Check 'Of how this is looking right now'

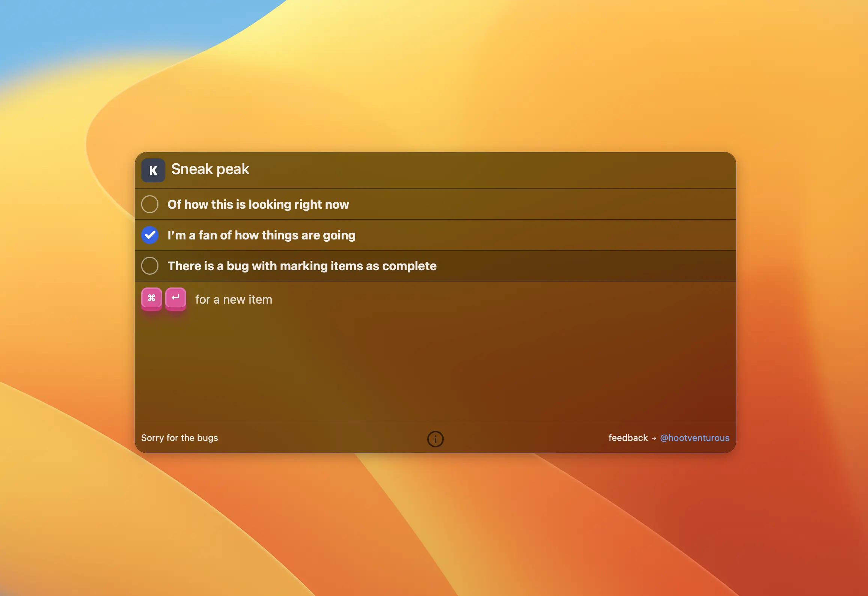point(150,204)
